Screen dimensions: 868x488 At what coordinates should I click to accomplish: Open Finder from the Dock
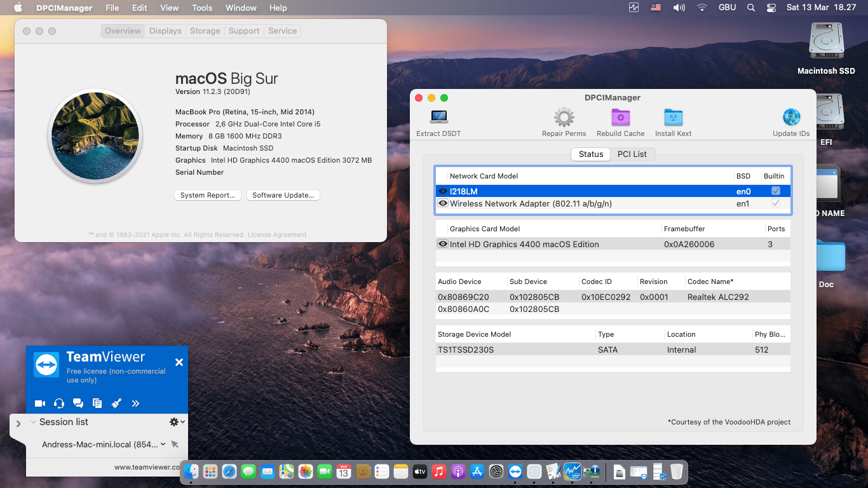191,471
